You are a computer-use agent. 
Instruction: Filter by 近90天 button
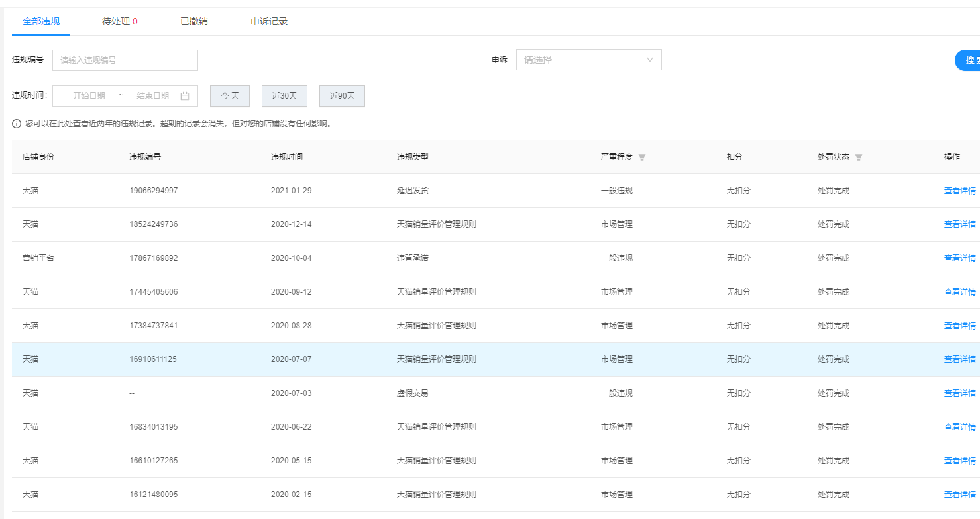click(x=342, y=96)
